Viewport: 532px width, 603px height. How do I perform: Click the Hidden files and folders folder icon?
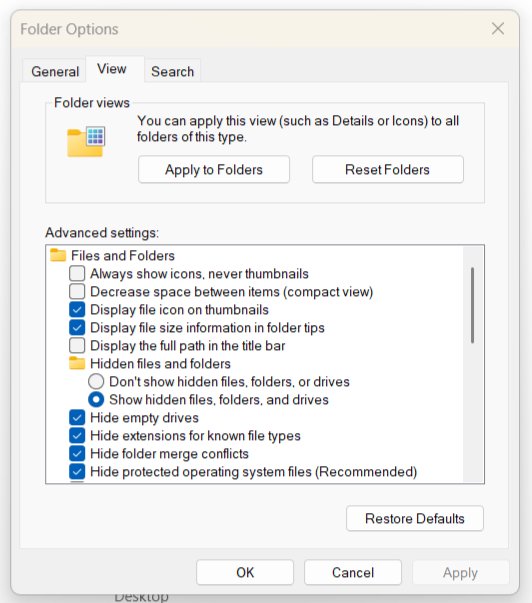[x=77, y=363]
